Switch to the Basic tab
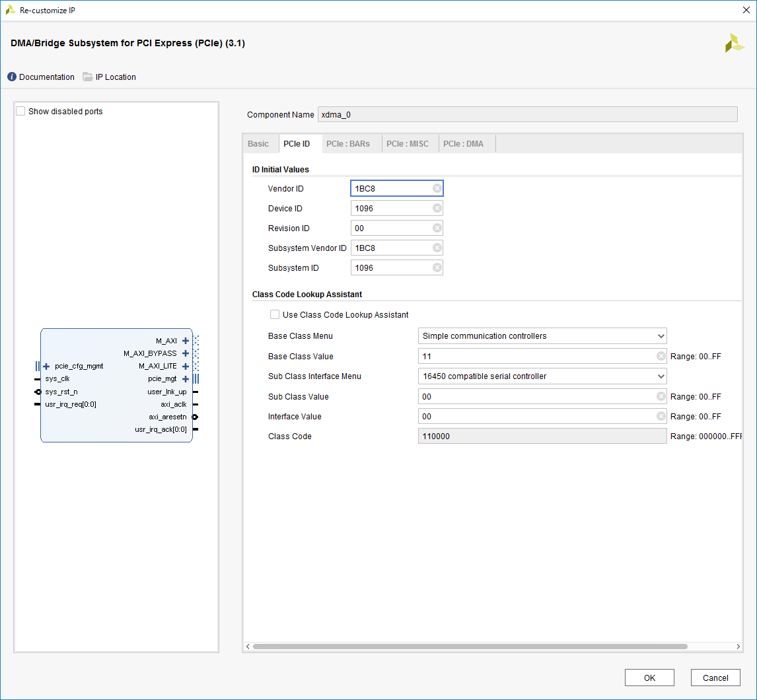Image resolution: width=757 pixels, height=700 pixels. coord(258,144)
